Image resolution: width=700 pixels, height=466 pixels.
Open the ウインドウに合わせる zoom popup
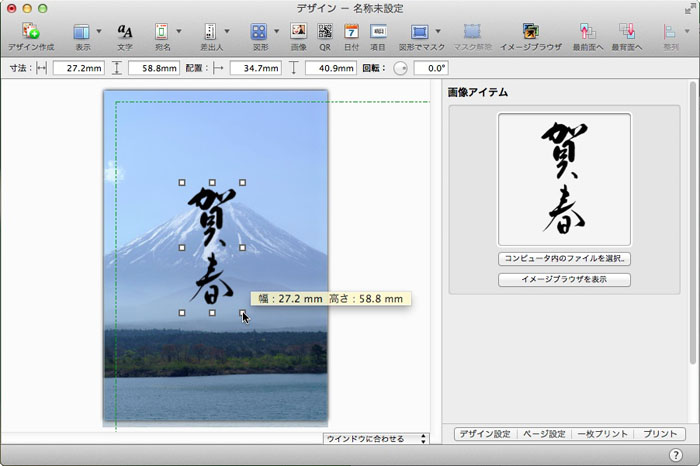pyautogui.click(x=376, y=438)
